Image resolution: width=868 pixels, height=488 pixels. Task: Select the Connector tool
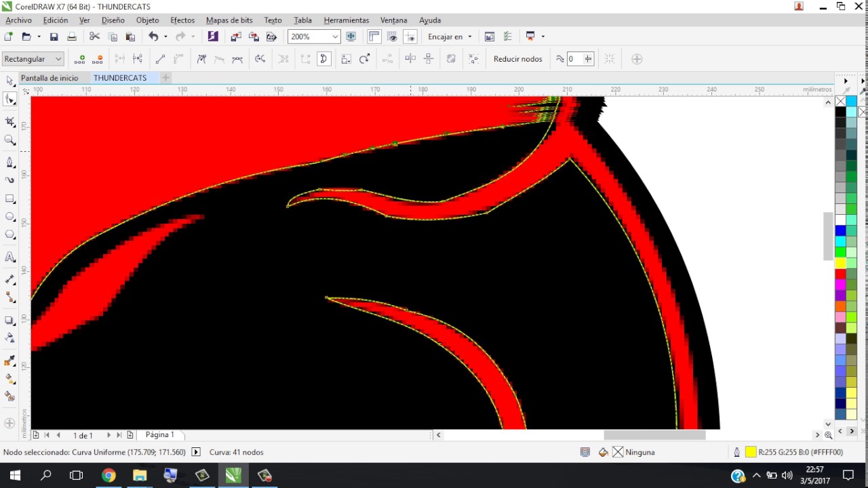click(9, 298)
